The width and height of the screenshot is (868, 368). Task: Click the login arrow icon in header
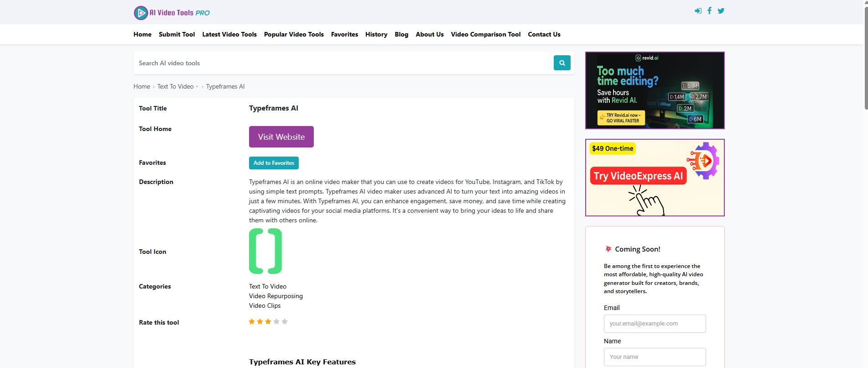[x=698, y=11]
